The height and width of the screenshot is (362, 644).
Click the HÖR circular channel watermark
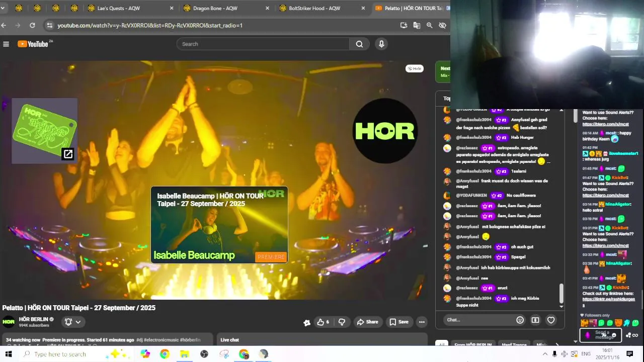(385, 131)
